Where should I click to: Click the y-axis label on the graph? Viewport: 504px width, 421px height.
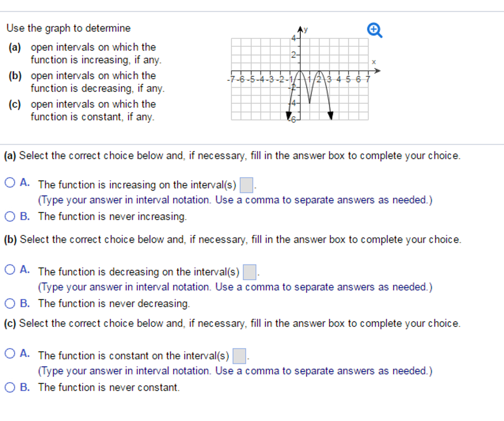[306, 28]
